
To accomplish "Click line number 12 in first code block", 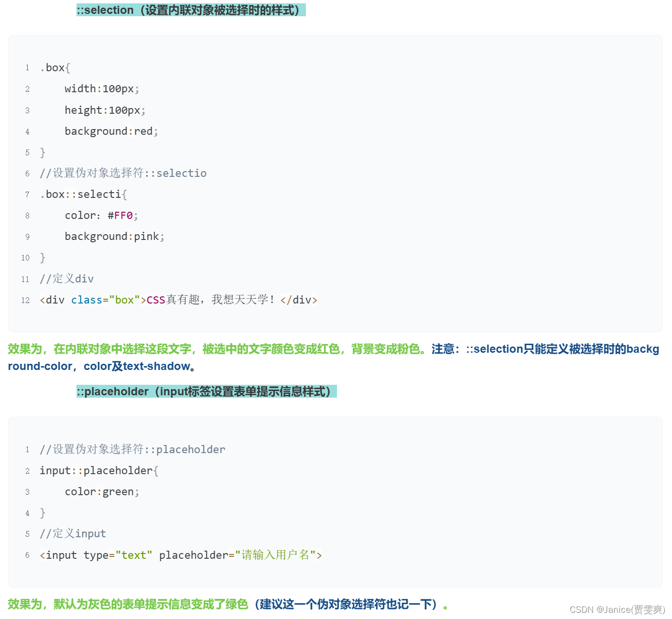I will (x=25, y=300).
